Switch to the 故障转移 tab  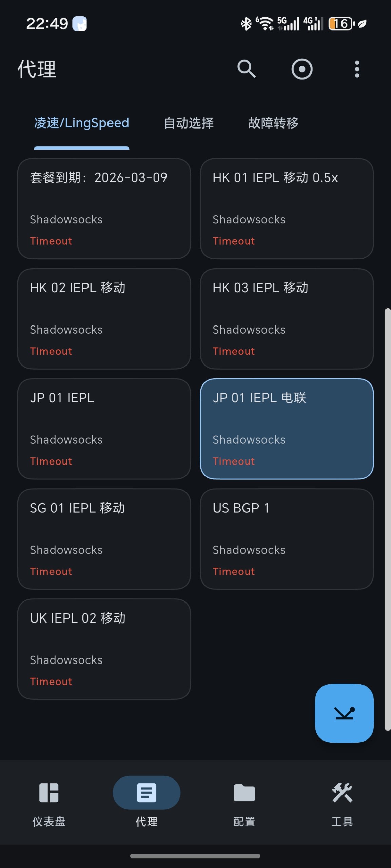point(273,123)
